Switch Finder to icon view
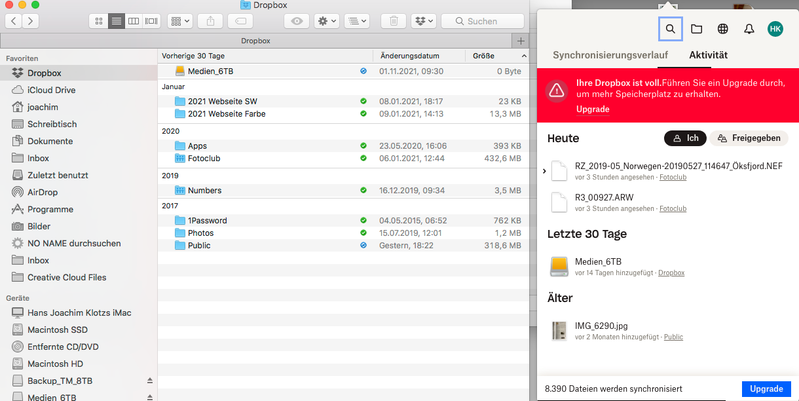The height and width of the screenshot is (401, 799). 98,21
